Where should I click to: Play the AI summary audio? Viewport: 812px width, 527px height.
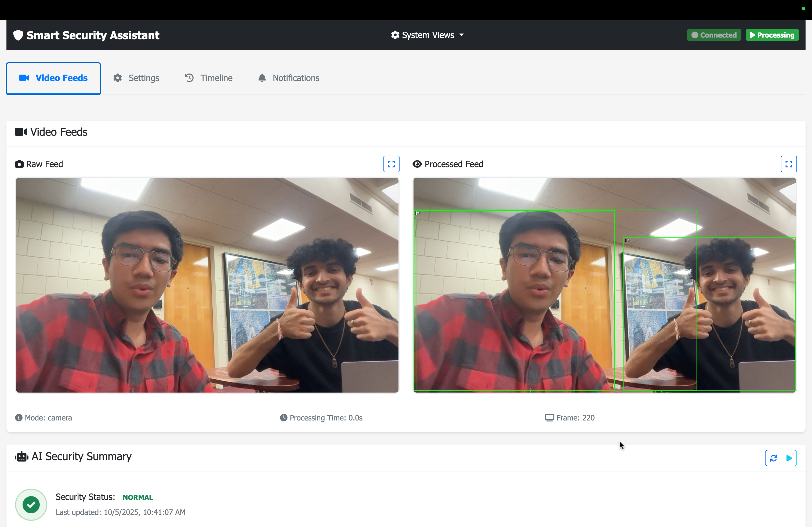(789, 458)
